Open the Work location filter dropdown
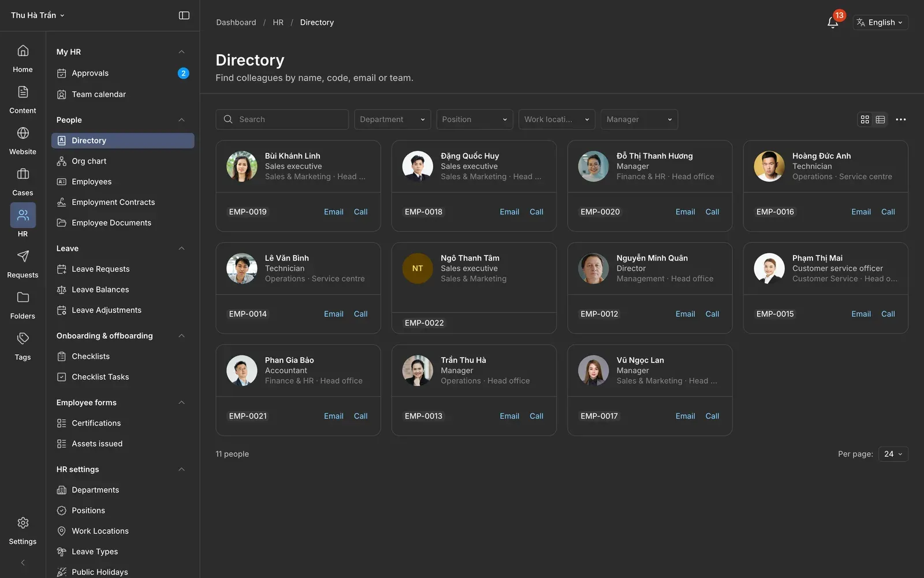Screen dimensions: 924x578 point(557,120)
